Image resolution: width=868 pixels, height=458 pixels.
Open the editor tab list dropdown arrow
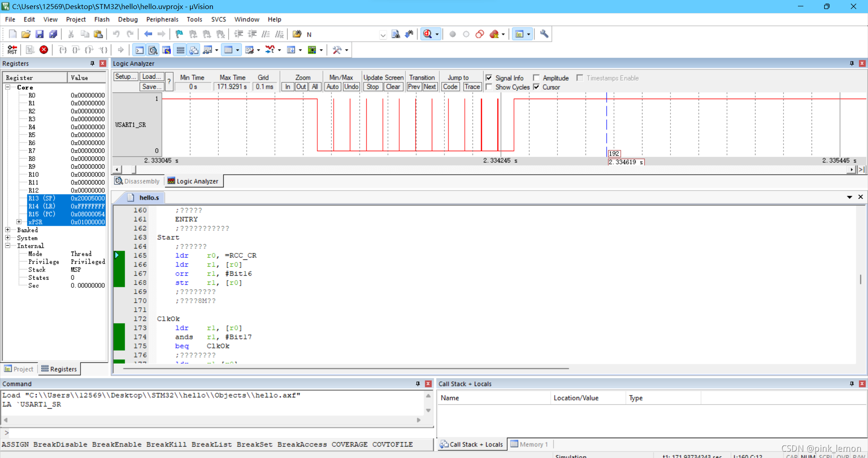[x=849, y=197]
